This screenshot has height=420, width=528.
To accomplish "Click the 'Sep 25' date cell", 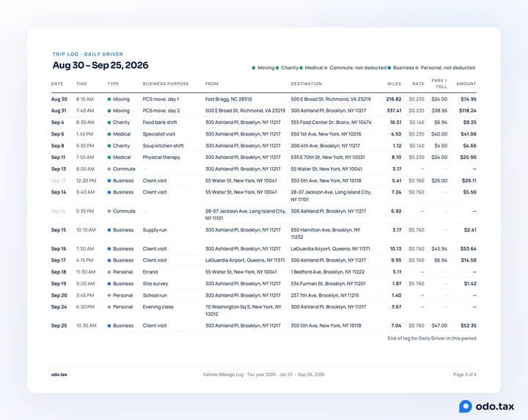I will pos(59,325).
